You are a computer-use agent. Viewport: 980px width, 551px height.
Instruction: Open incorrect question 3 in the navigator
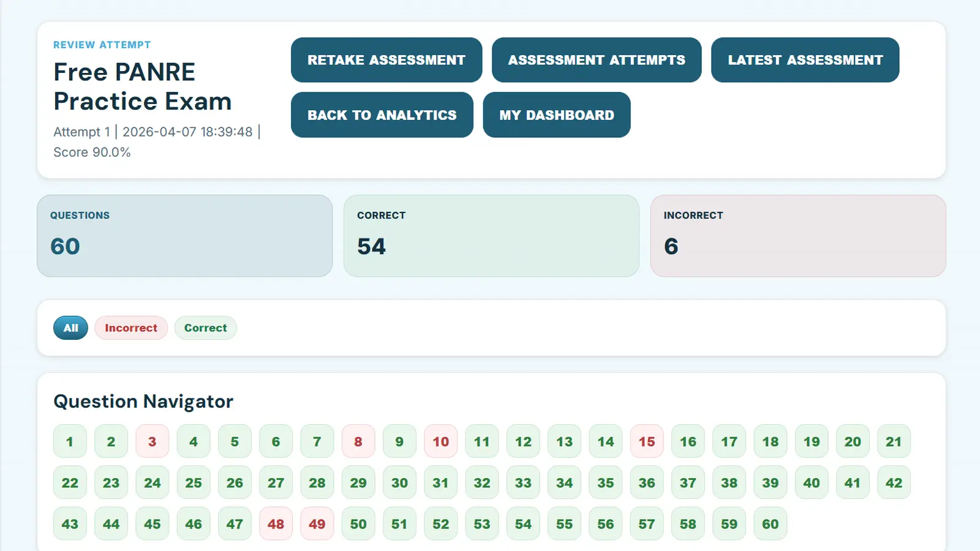point(152,441)
